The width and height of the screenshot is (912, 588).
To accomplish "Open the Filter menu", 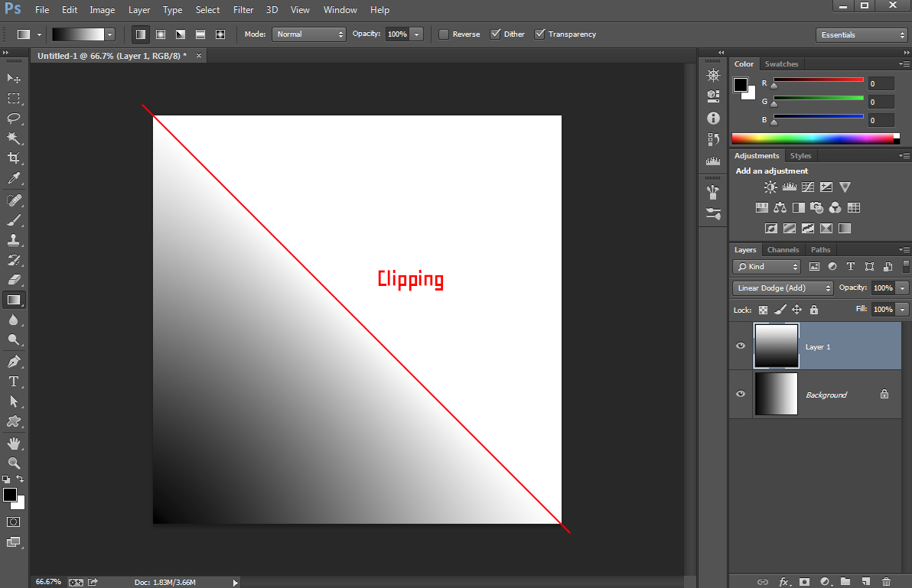I will pyautogui.click(x=243, y=9).
